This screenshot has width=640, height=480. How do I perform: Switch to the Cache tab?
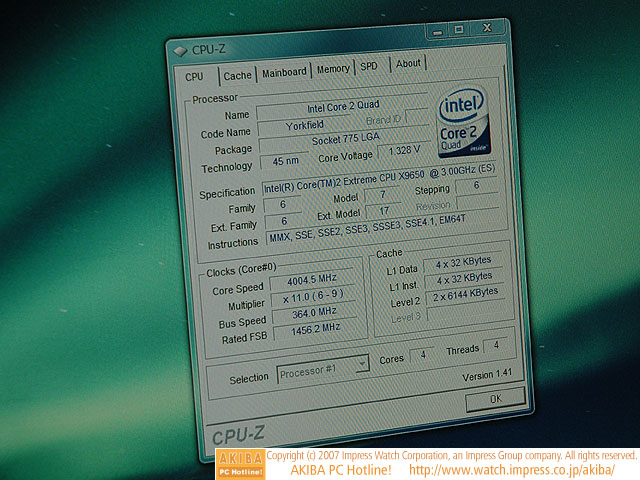click(237, 75)
